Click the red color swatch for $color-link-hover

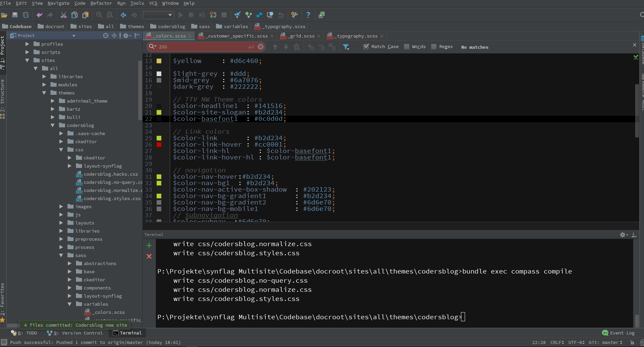pyautogui.click(x=159, y=145)
